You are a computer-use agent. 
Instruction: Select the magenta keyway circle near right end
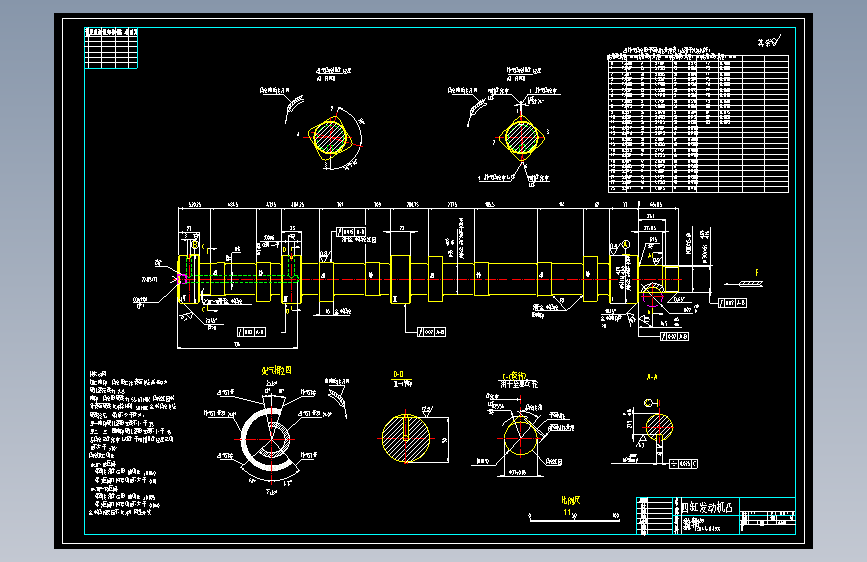tap(652, 295)
